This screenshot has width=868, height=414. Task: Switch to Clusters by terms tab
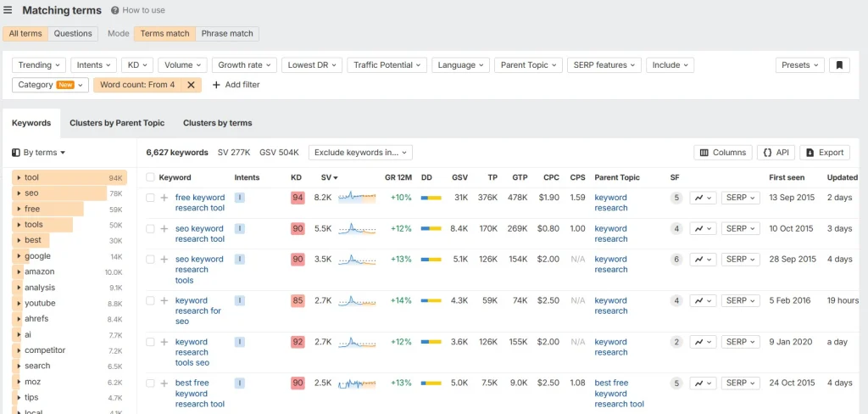click(218, 123)
